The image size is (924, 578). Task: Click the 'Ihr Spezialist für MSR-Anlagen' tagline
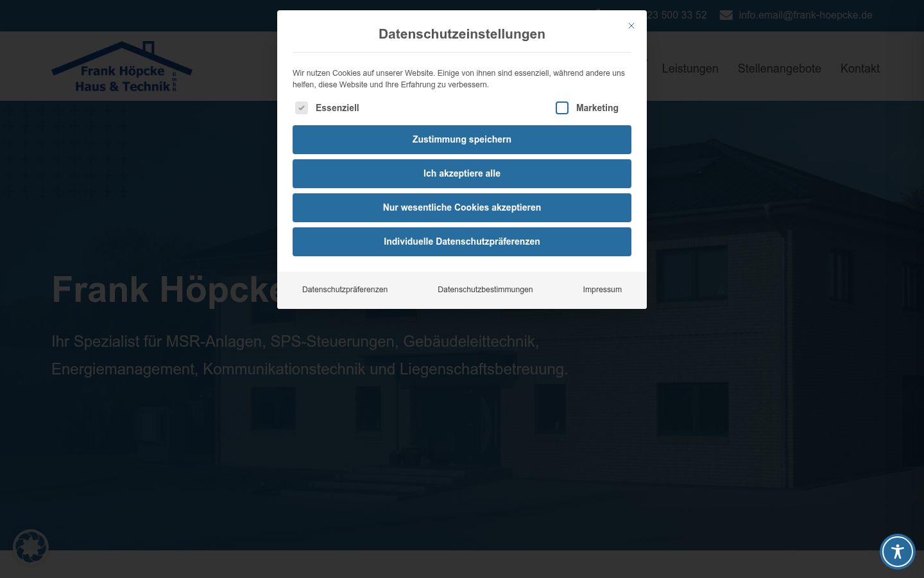[310, 355]
